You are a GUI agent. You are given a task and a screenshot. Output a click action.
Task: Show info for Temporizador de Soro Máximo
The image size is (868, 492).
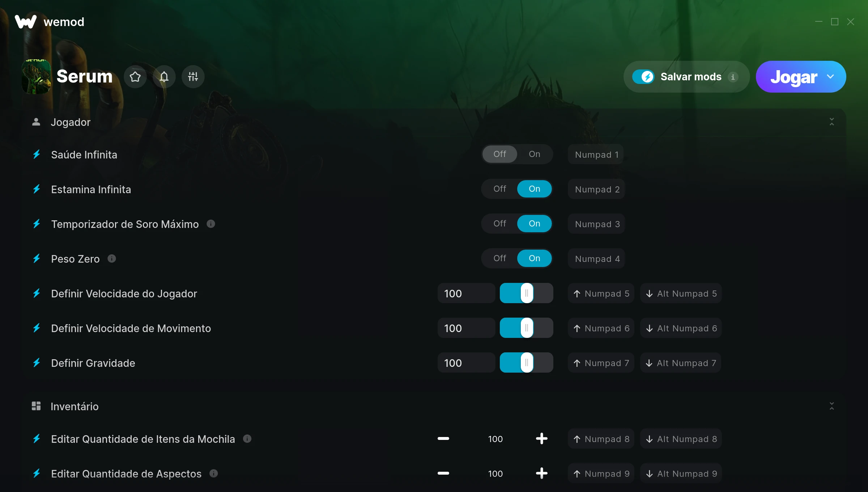coord(211,224)
